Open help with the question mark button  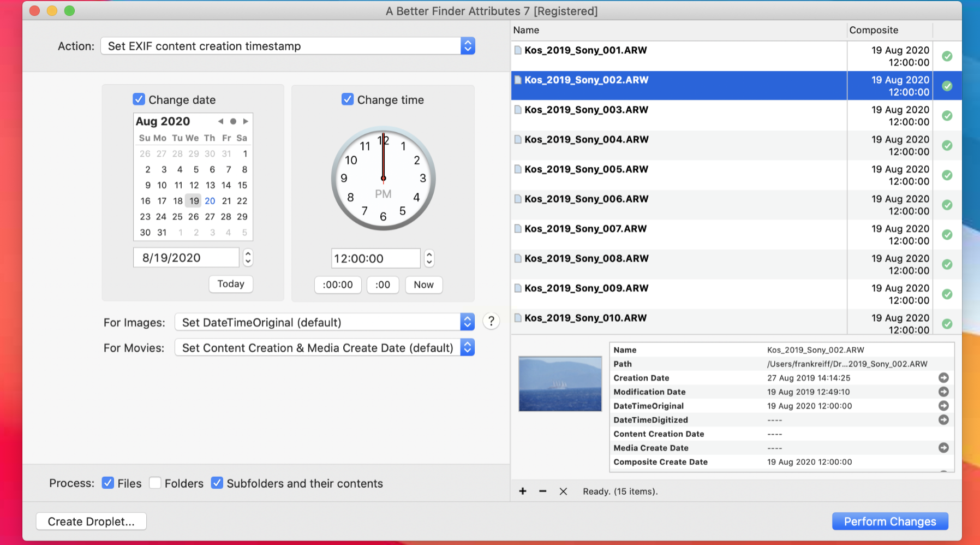pos(491,321)
